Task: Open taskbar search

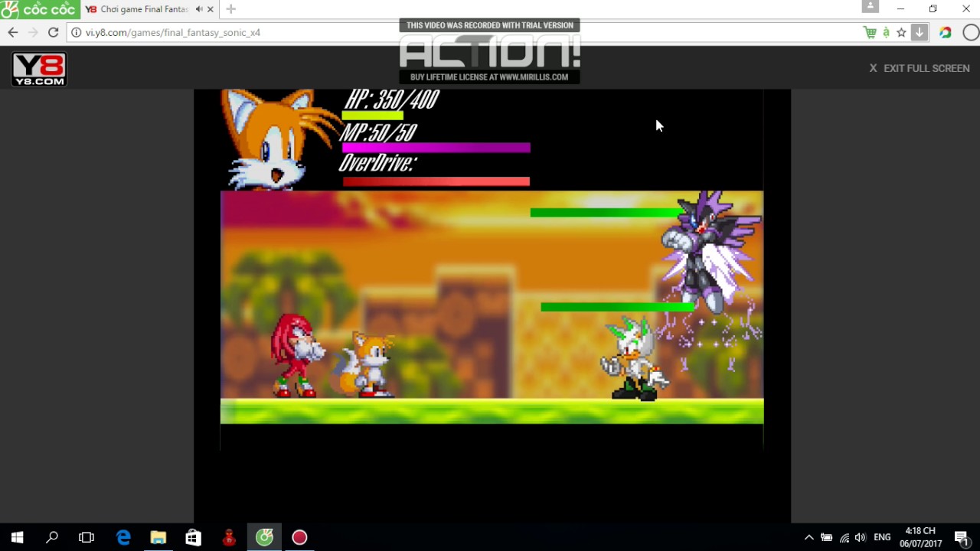Action: pos(52,537)
